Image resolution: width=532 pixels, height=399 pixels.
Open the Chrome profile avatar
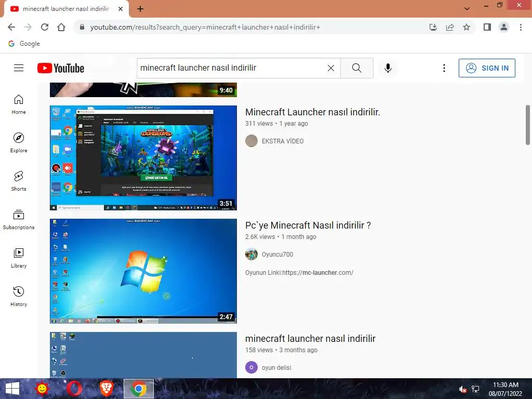504,27
